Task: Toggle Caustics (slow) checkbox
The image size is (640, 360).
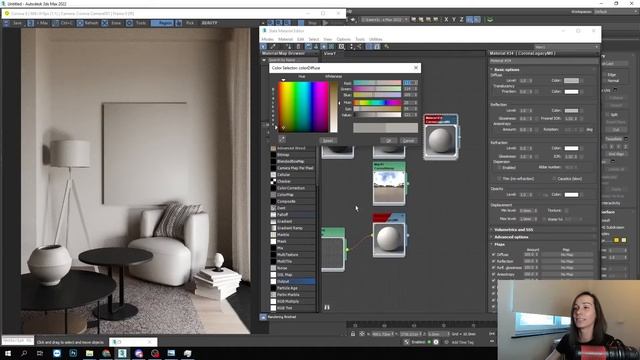Action: (554, 179)
